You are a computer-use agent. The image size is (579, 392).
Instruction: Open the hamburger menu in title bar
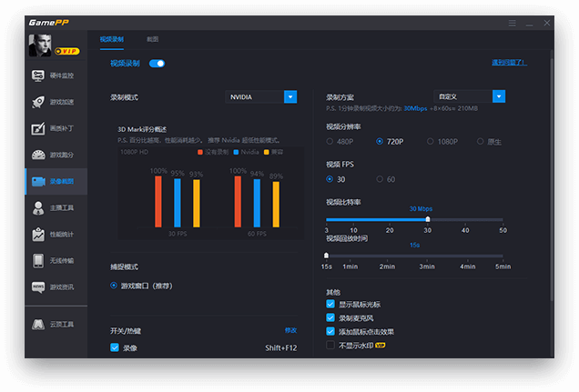pos(512,24)
